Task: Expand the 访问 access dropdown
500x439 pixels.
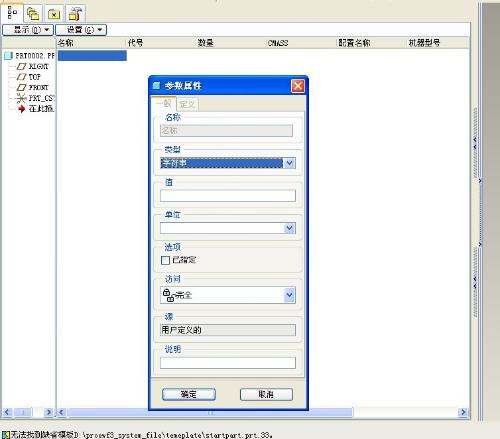Action: (x=289, y=295)
